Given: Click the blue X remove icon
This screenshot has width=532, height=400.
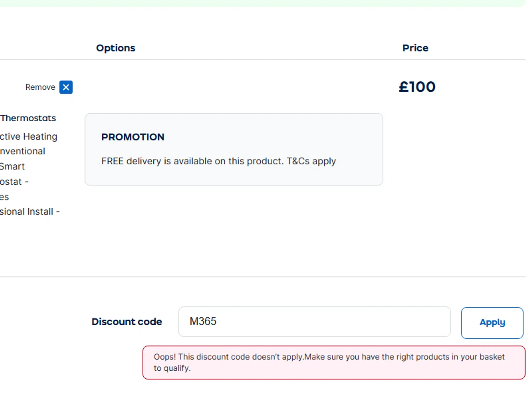Looking at the screenshot, I should point(66,87).
